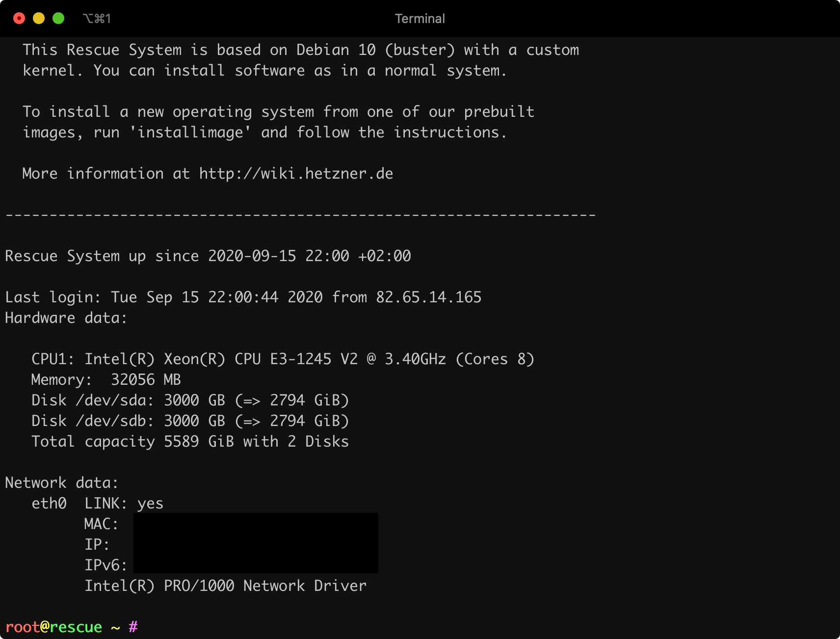
Task: Click the Memory 32056 MB value
Action: tap(146, 380)
